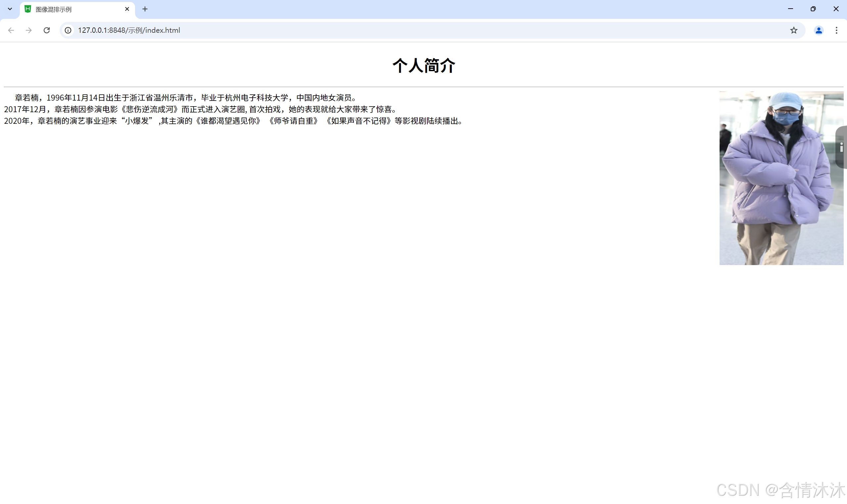The width and height of the screenshot is (847, 504).
Task: Open a new tab with plus button
Action: click(x=145, y=9)
